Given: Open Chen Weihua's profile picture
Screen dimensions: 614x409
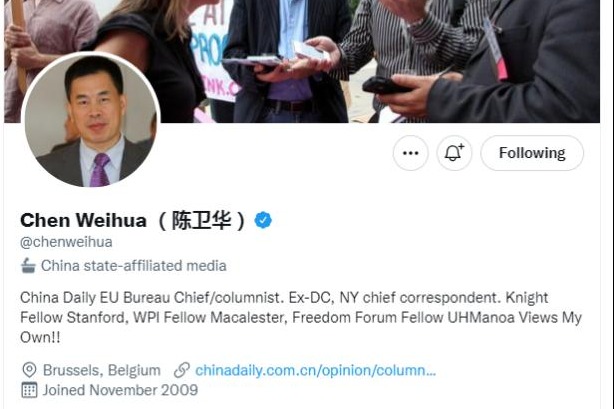Looking at the screenshot, I should (x=91, y=119).
